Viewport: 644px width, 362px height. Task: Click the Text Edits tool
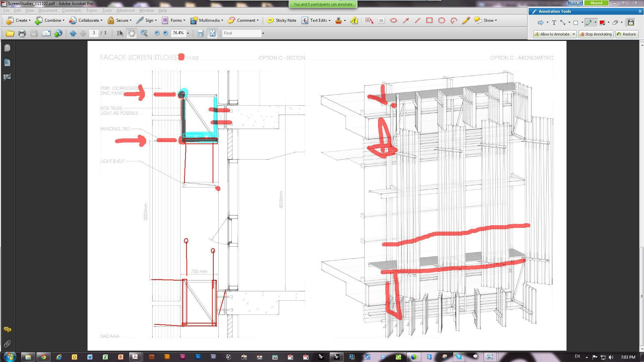[x=316, y=20]
